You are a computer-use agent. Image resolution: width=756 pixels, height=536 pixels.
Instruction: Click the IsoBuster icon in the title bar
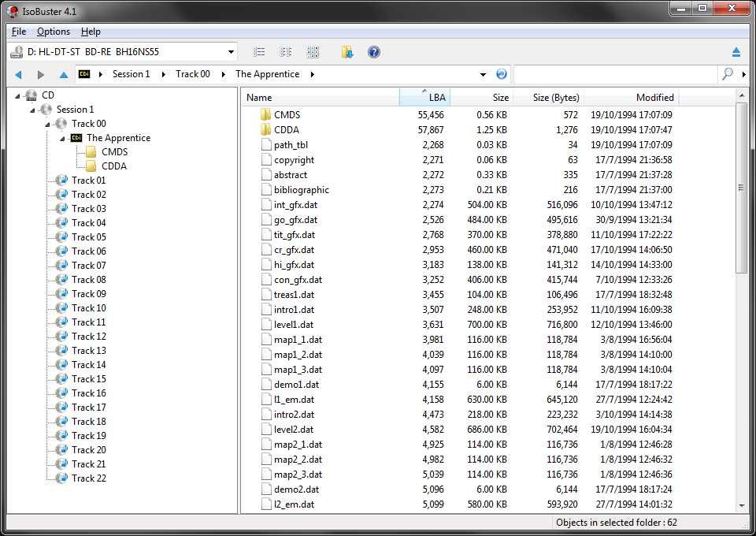[x=13, y=11]
